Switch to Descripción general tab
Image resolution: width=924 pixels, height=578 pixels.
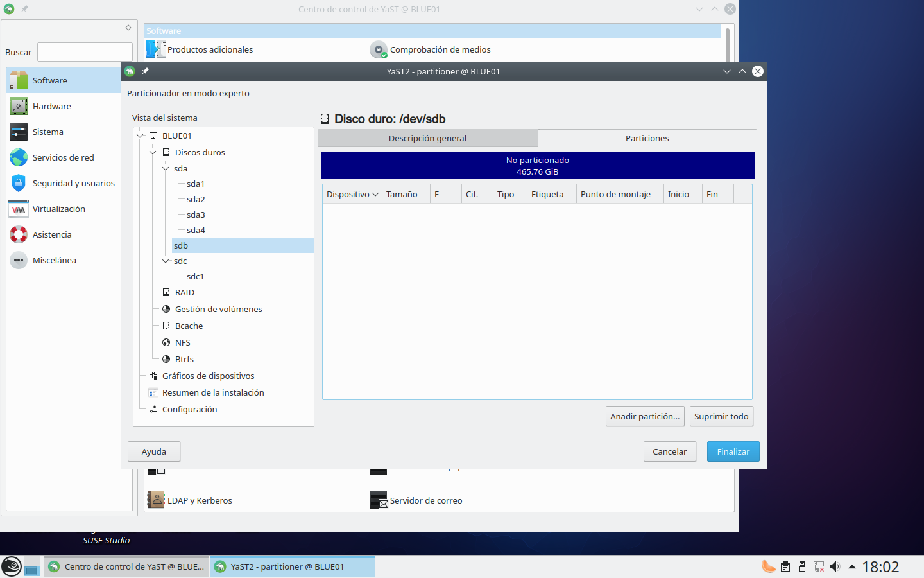(427, 138)
